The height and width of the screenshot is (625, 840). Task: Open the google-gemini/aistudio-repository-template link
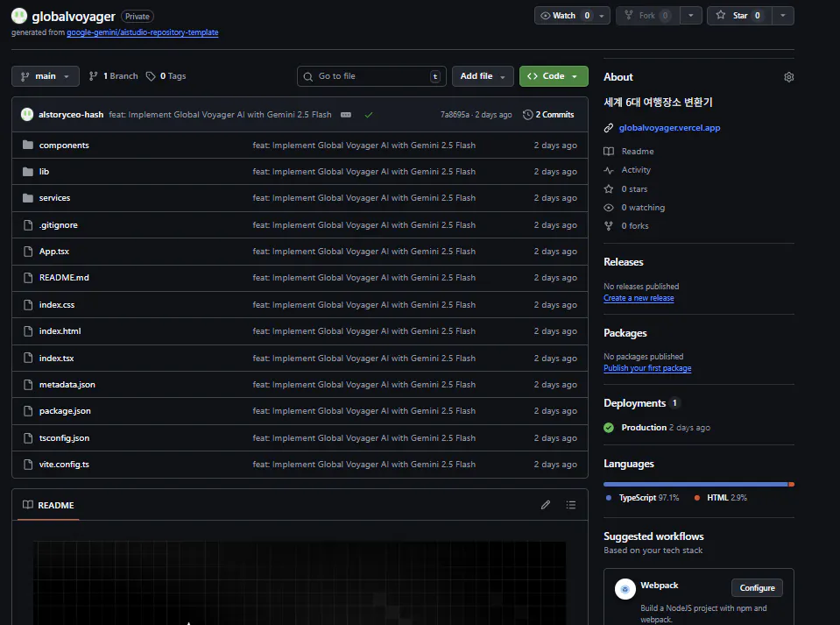[x=143, y=32]
